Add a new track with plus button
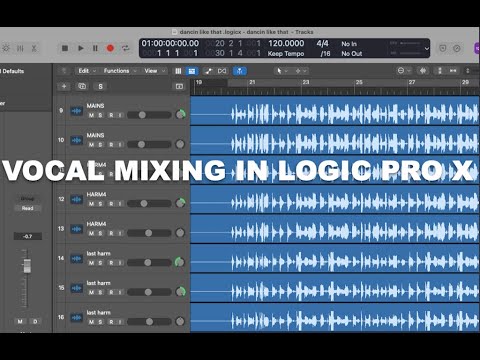The height and width of the screenshot is (360, 480). [x=64, y=86]
